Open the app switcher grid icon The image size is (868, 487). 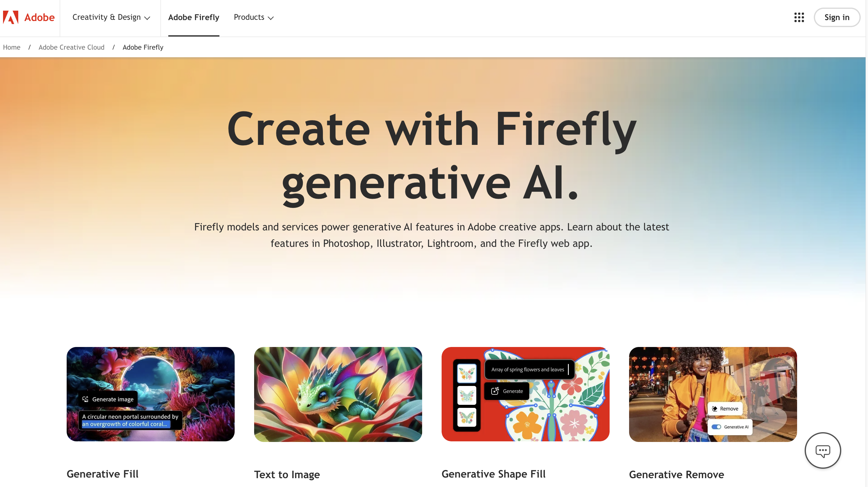[x=799, y=17]
